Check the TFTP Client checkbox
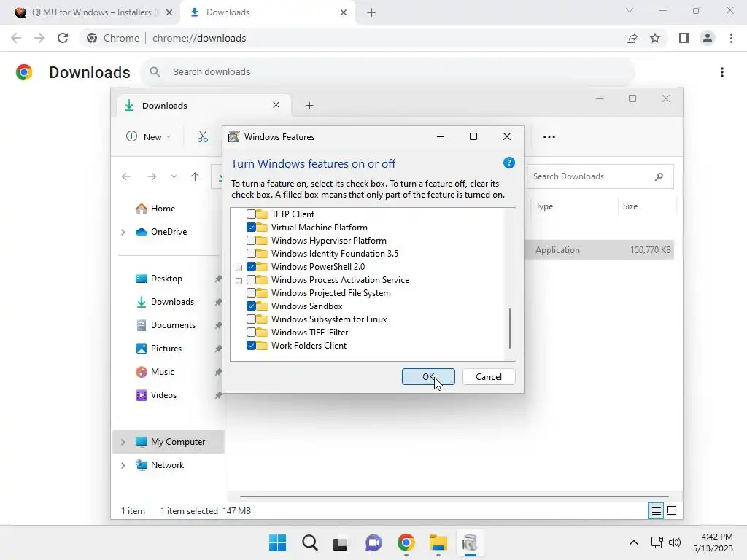Viewport: 747px width, 560px height. (x=251, y=214)
